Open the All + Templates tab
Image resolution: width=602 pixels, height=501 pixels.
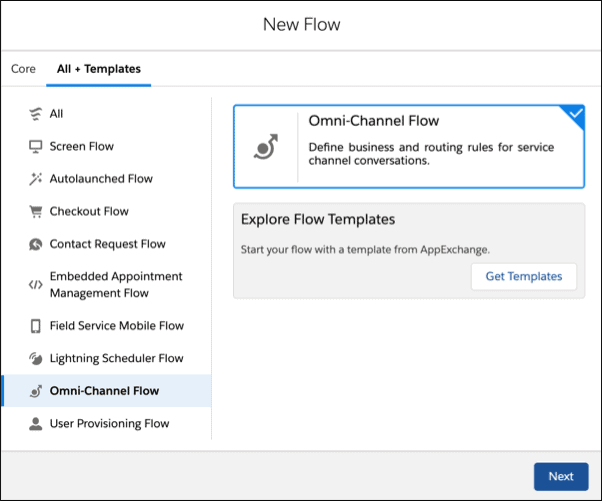(x=99, y=69)
